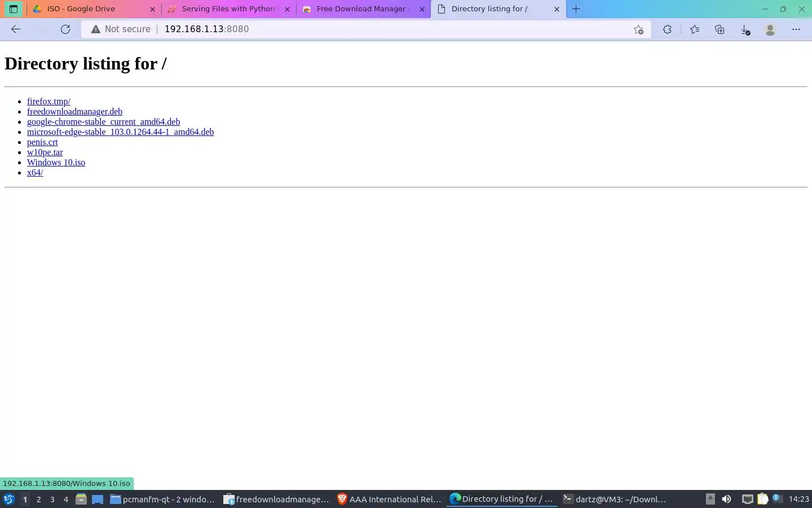
Task: Switch to freedownloadmanager taskbar window
Action: pyautogui.click(x=276, y=499)
